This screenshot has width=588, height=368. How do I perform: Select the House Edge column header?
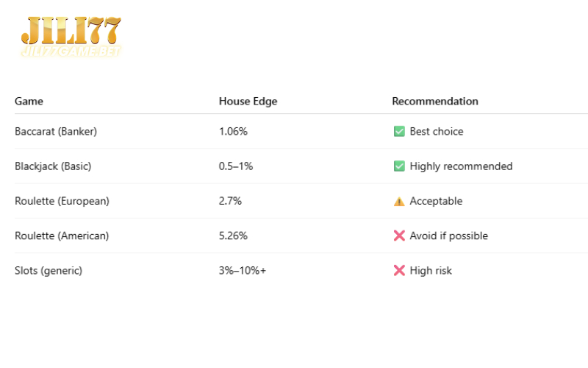click(x=248, y=102)
